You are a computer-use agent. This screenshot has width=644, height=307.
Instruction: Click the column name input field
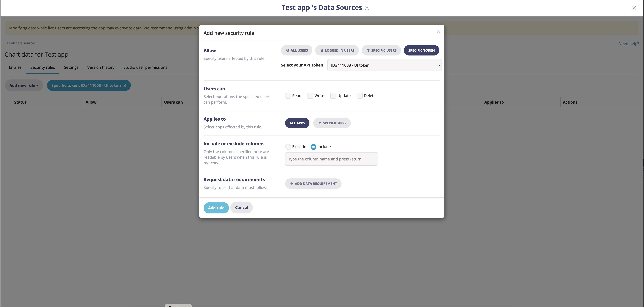[x=331, y=159]
